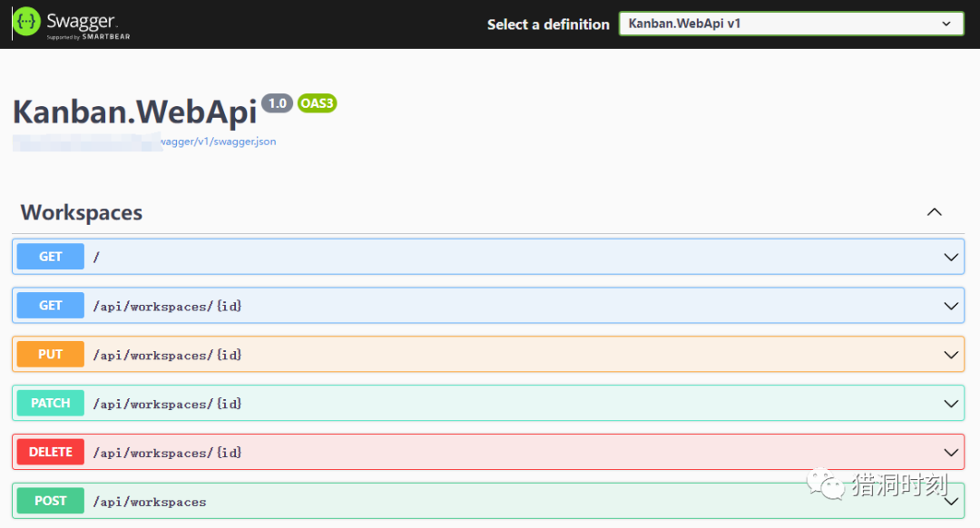
Task: Expand the GET / endpoint chevron
Action: coord(951,257)
